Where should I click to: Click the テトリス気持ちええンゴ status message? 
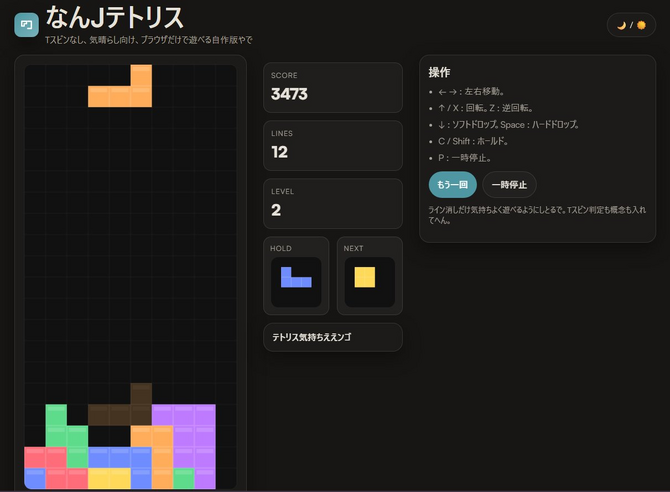pos(332,338)
